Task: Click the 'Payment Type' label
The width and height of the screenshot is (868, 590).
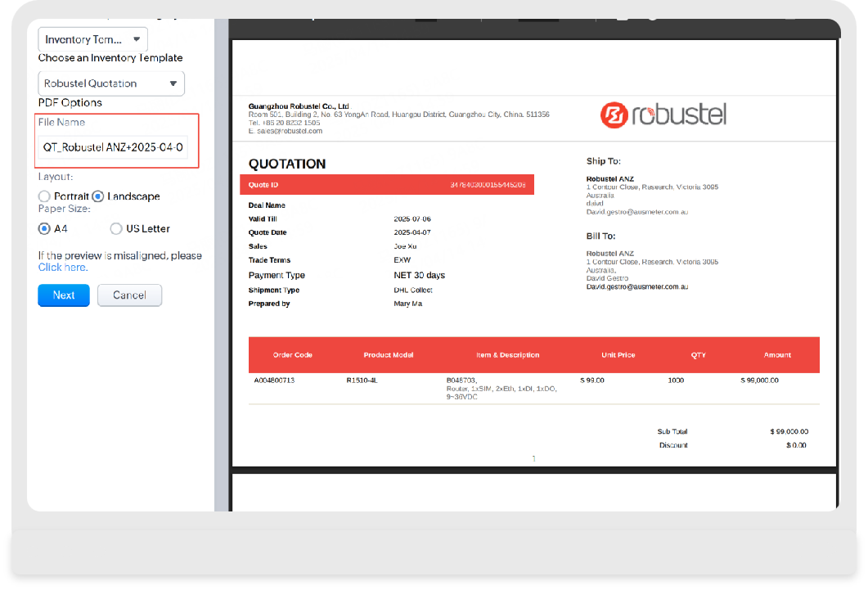Action: 277,275
